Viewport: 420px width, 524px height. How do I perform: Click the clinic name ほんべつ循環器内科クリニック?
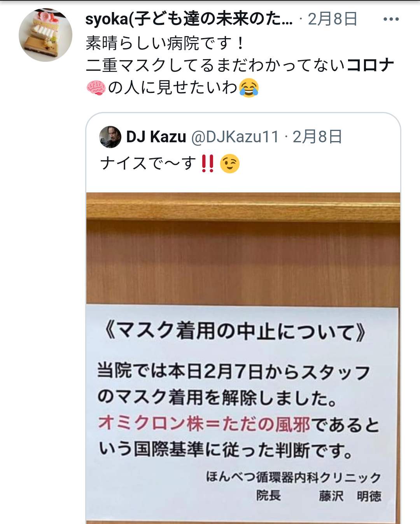tap(294, 477)
